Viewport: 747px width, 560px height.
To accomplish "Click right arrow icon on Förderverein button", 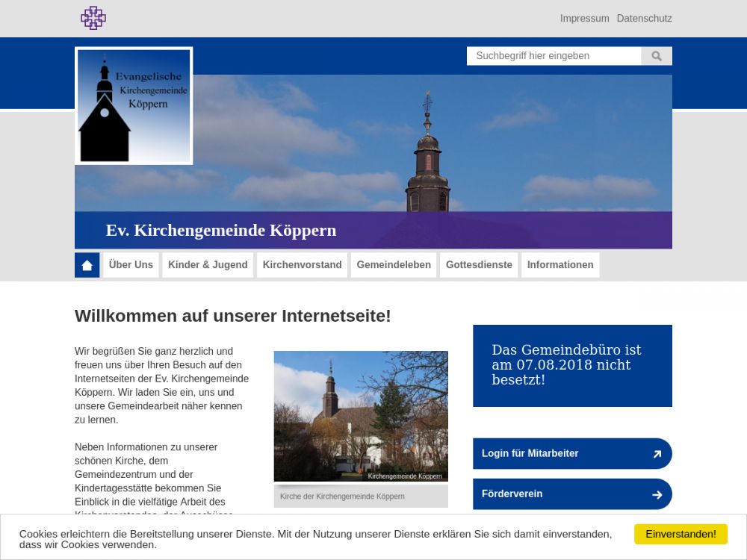I will [657, 494].
